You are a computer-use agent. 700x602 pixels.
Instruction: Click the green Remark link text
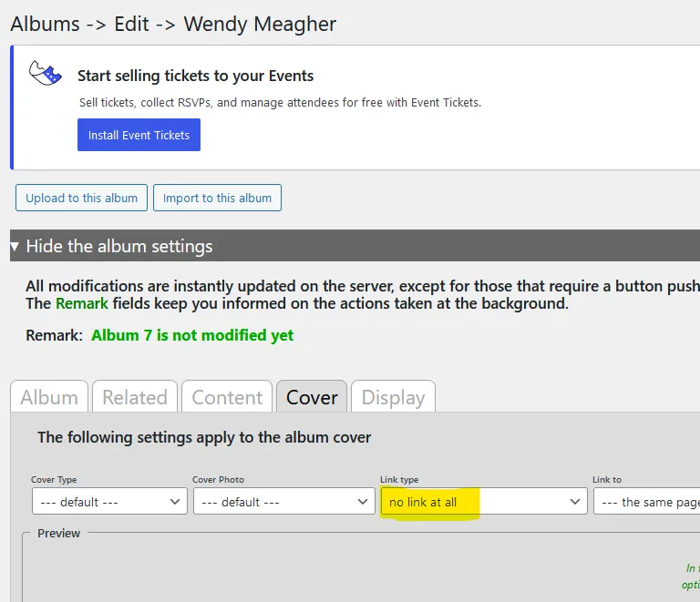point(82,303)
